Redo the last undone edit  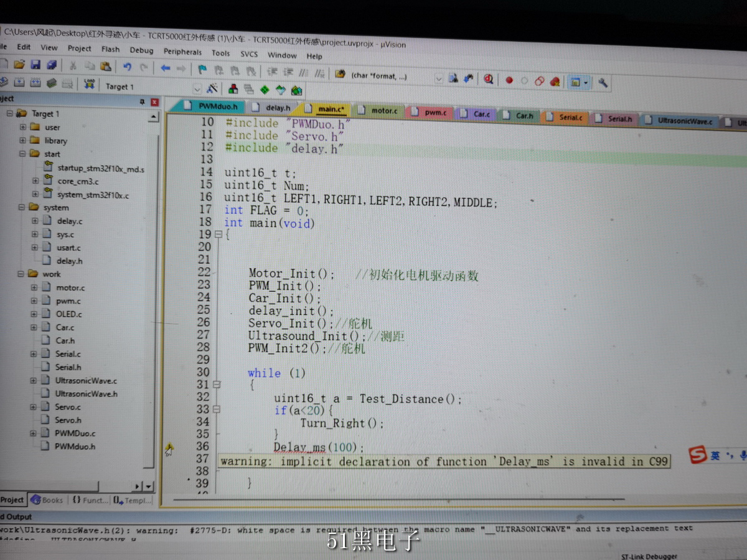pos(144,67)
